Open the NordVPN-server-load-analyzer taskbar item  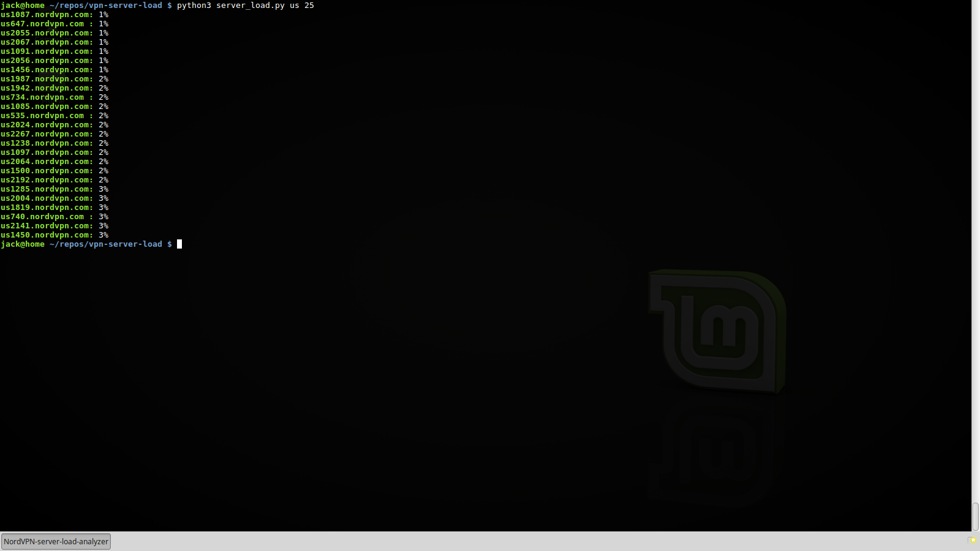(56, 541)
